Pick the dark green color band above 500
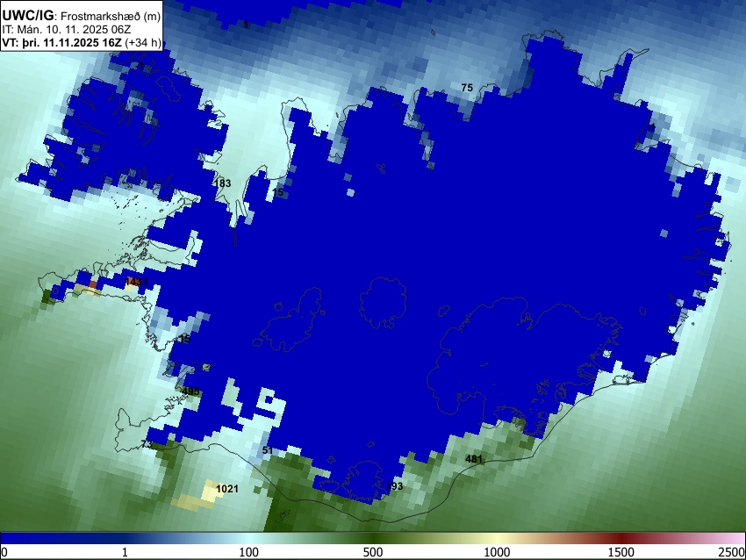The height and width of the screenshot is (560, 746). pos(373,538)
